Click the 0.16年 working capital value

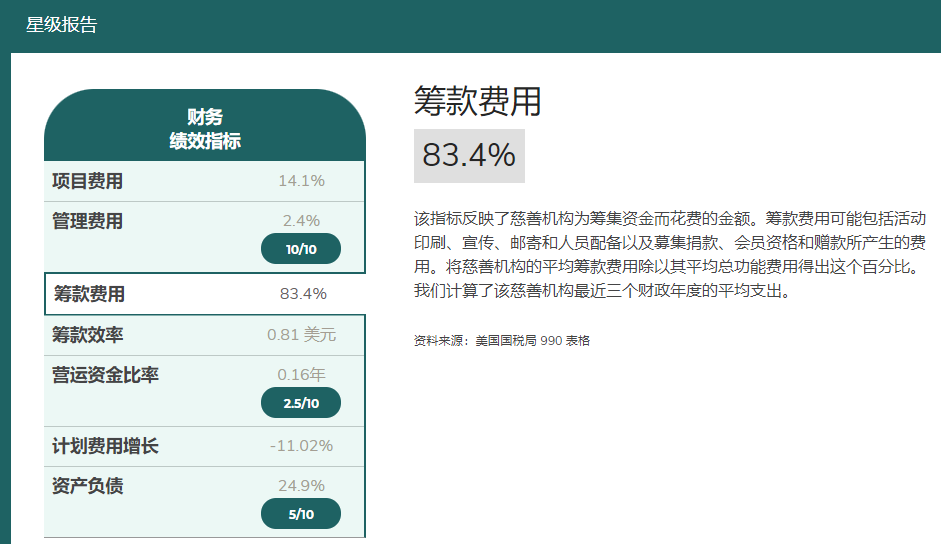point(301,375)
